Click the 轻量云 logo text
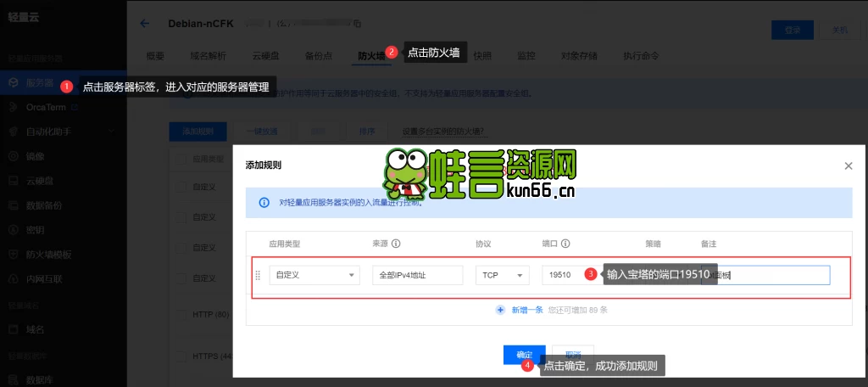 [x=24, y=17]
